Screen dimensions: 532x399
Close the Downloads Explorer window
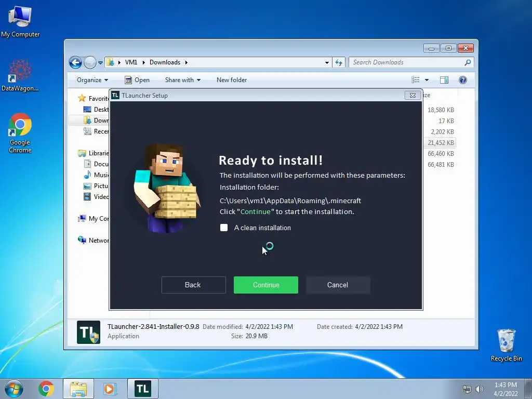[x=465, y=48]
